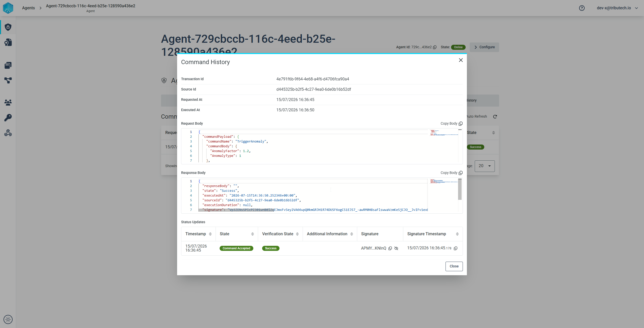Click the "executedAt" line in response

[250, 196]
